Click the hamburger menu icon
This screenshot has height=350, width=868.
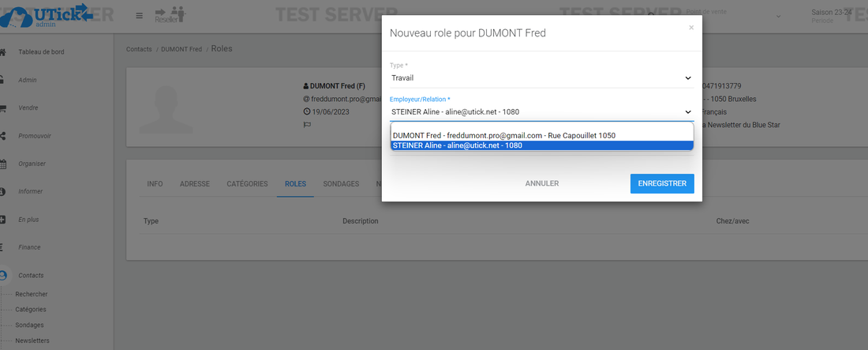[140, 16]
